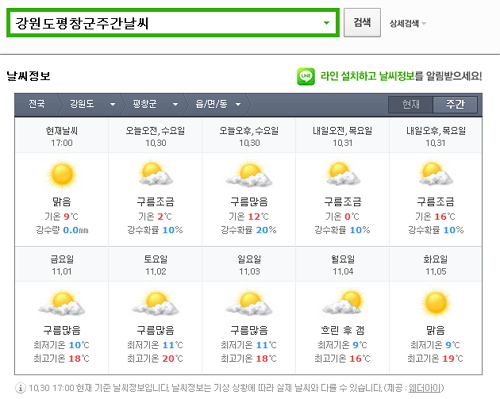Viewport: 500px width, 399px height.
Task: Click the green LINE app icon
Action: point(306,76)
